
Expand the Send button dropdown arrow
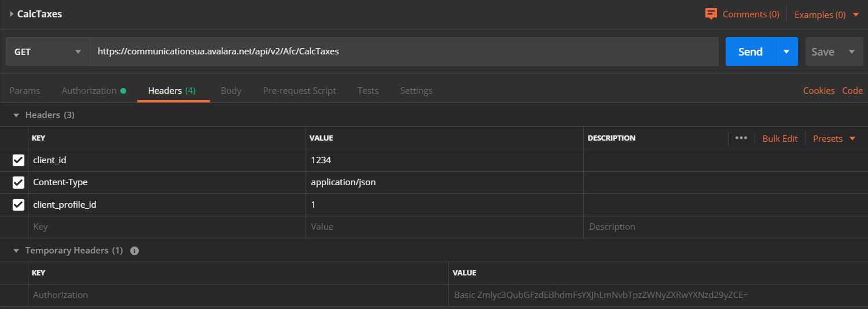(x=786, y=51)
